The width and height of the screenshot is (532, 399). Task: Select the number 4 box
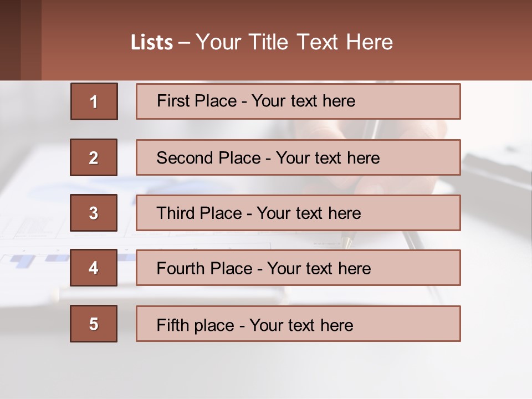pos(94,268)
